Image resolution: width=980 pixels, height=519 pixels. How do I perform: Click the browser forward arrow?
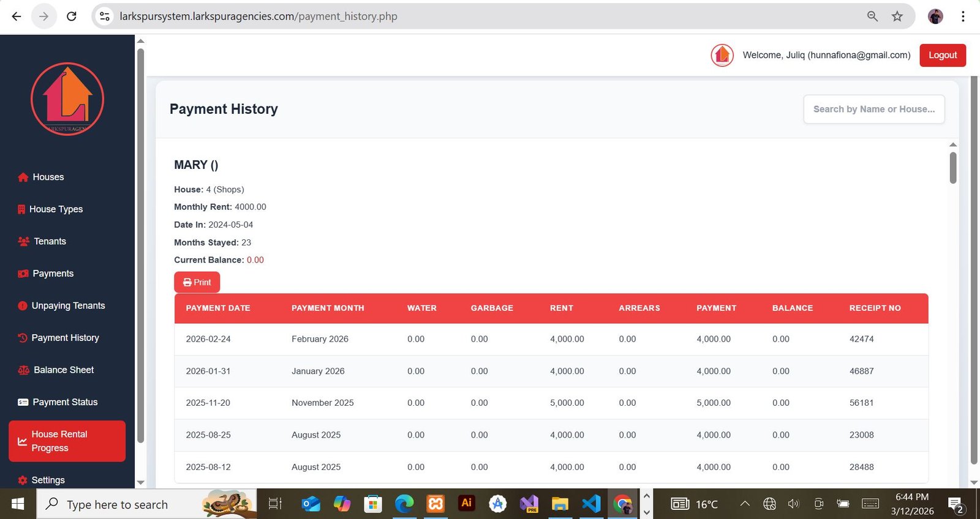coord(43,17)
